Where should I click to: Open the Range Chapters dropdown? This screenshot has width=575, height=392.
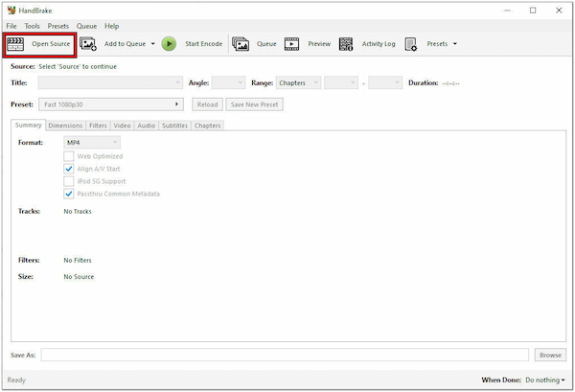[x=297, y=83]
